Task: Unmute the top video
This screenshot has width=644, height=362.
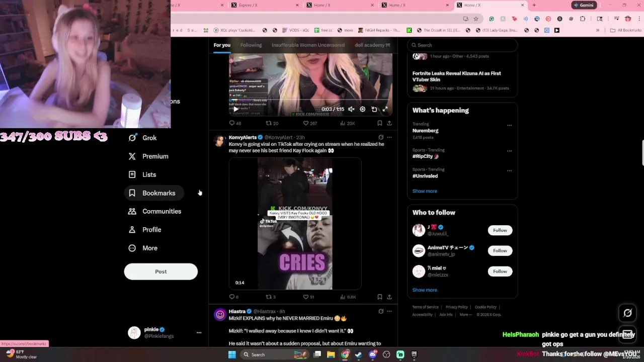Action: pos(351,109)
